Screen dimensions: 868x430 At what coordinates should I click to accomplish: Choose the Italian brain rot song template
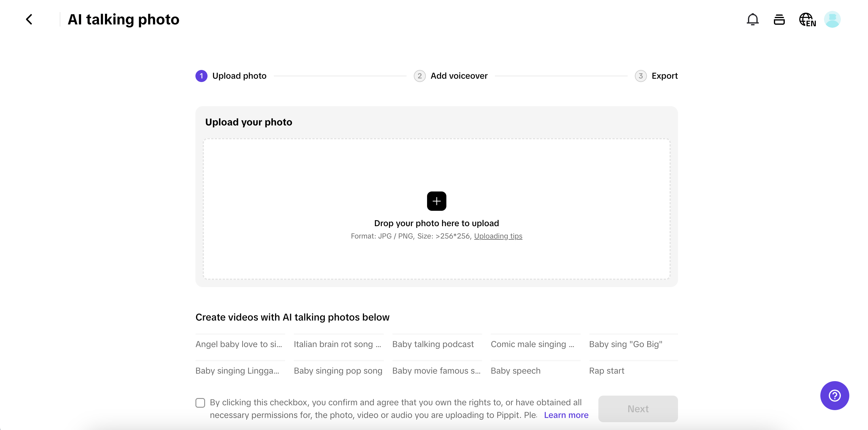(337, 344)
